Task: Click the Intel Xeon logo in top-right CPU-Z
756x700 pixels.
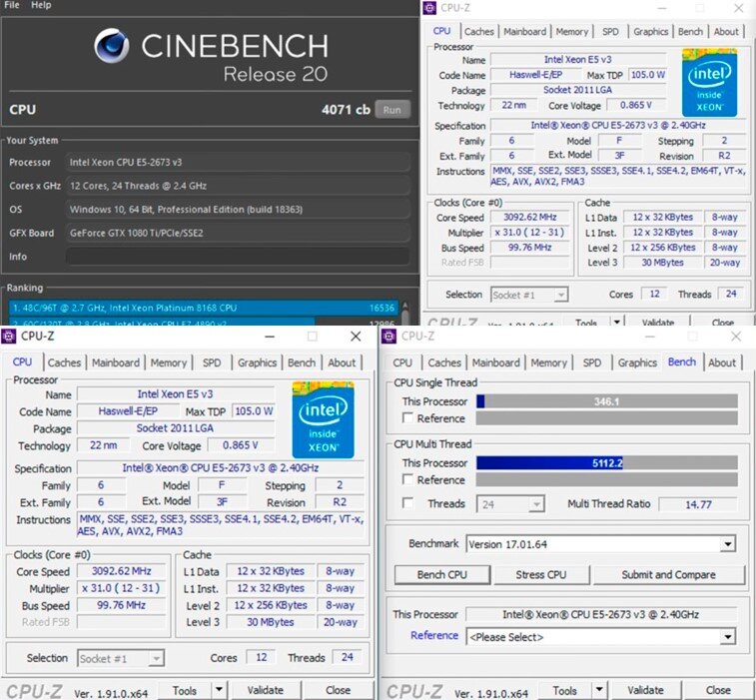Action: [x=709, y=83]
